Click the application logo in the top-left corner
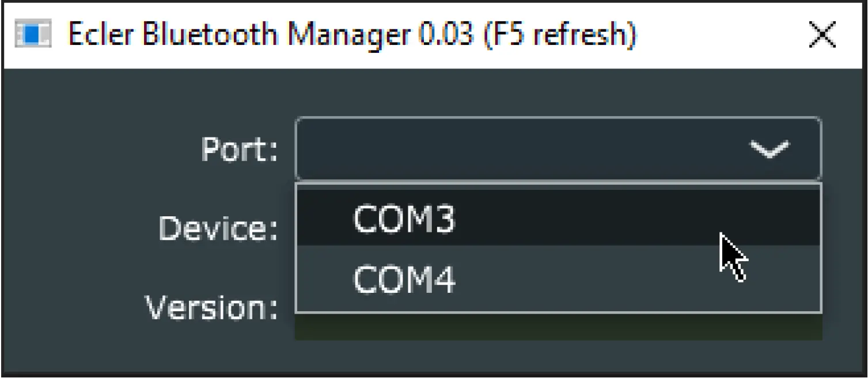Viewport: 868px width, 378px height. (x=32, y=33)
